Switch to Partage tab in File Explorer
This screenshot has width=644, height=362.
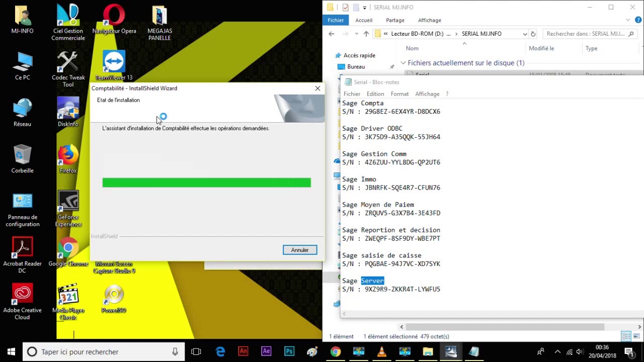(x=395, y=20)
